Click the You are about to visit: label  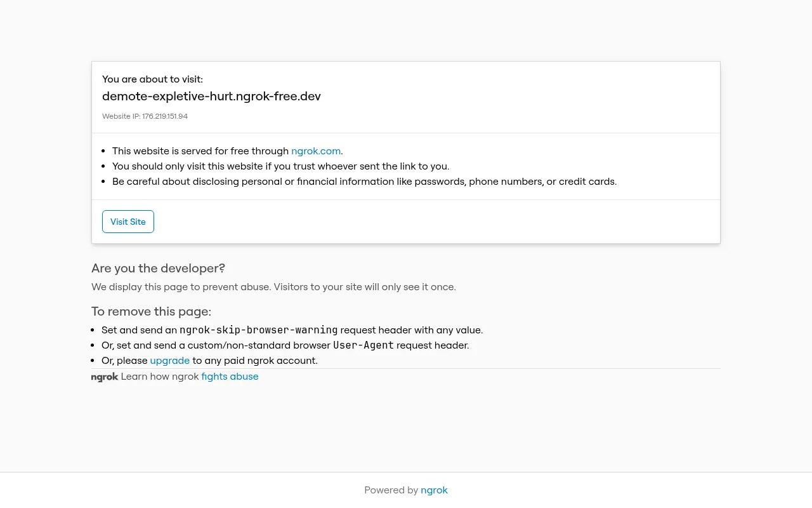tap(152, 79)
